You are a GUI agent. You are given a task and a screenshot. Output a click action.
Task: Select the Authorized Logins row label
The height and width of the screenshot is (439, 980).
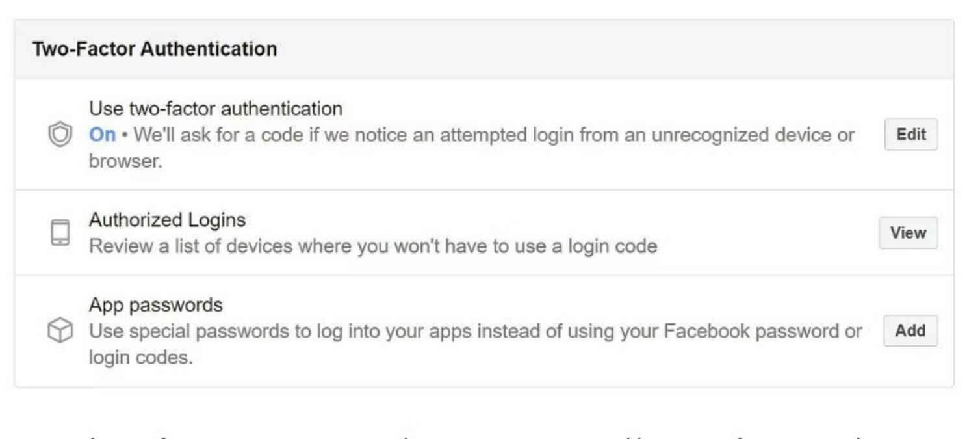pos(167,220)
